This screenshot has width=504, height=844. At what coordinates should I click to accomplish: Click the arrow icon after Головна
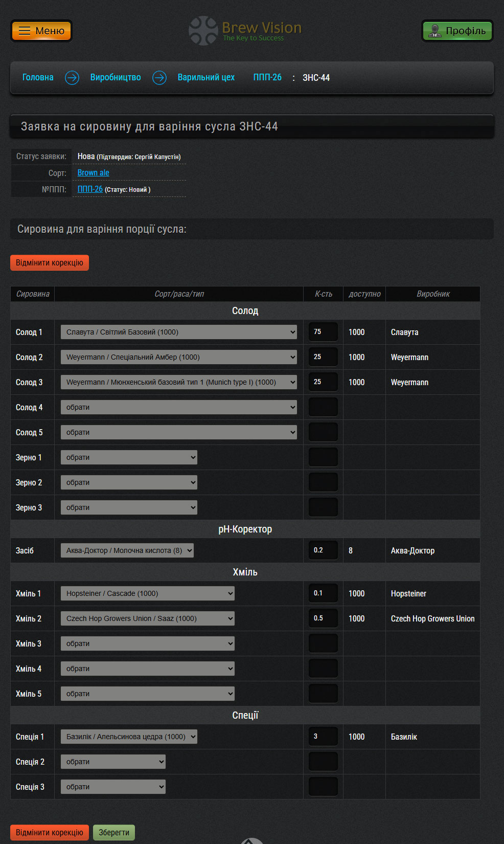click(x=72, y=78)
